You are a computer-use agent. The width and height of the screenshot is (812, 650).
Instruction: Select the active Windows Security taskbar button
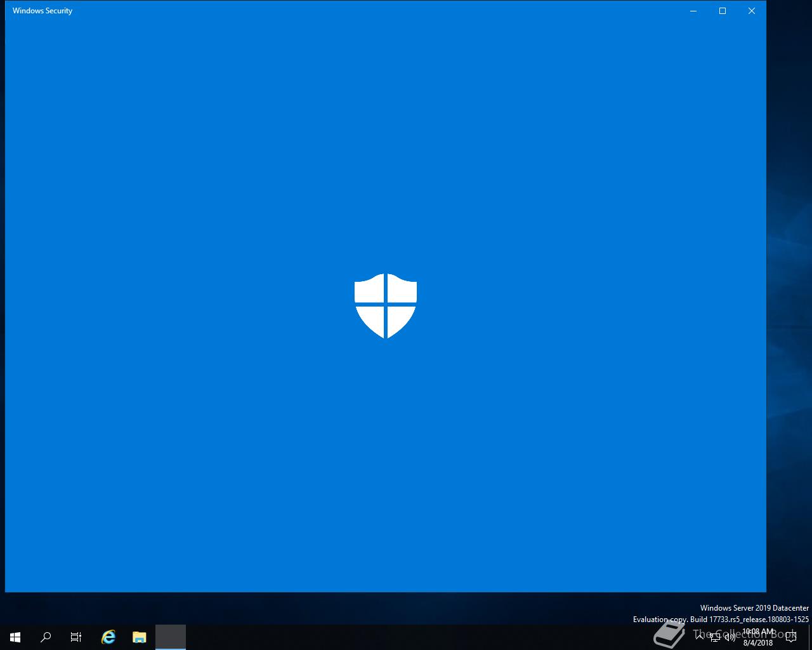(x=171, y=637)
